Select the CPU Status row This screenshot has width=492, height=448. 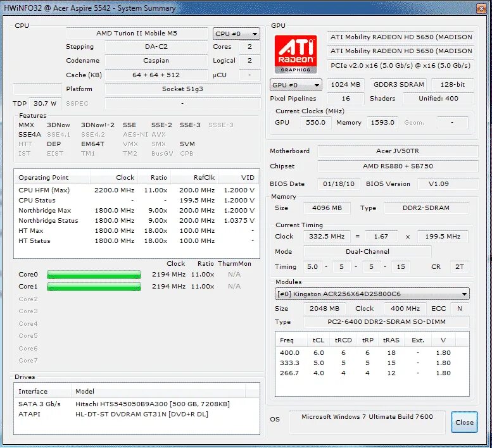[x=137, y=200]
